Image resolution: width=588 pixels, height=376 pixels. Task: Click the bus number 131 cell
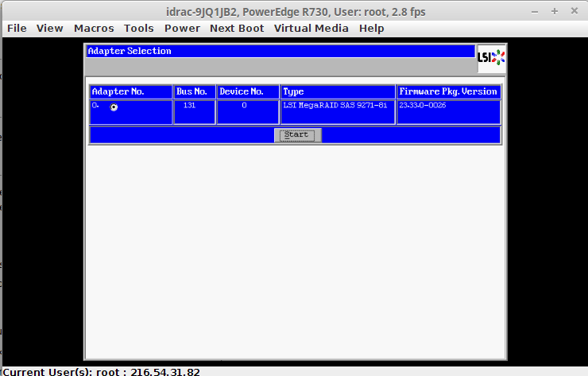[x=189, y=106]
